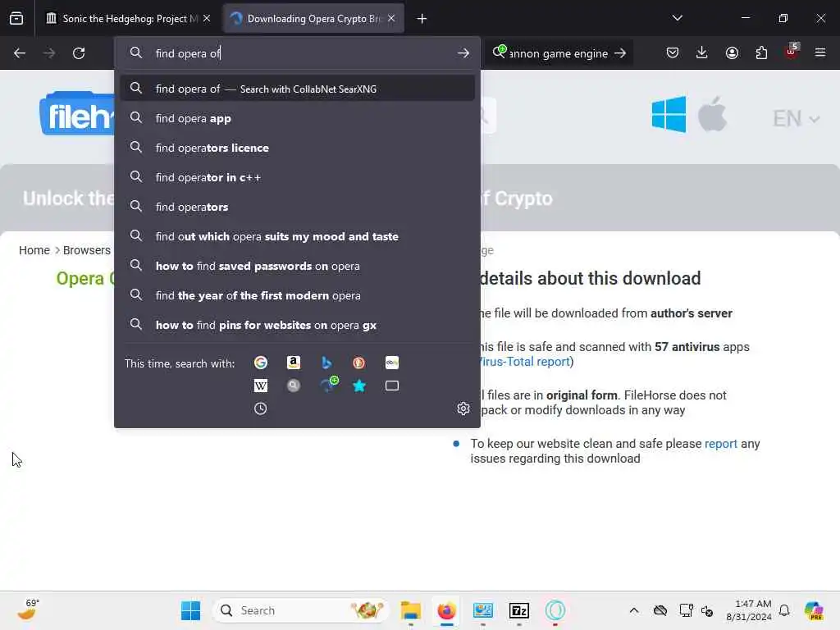Open the Opera Crypto taskbar icon
Image resolution: width=840 pixels, height=630 pixels.
point(555,610)
